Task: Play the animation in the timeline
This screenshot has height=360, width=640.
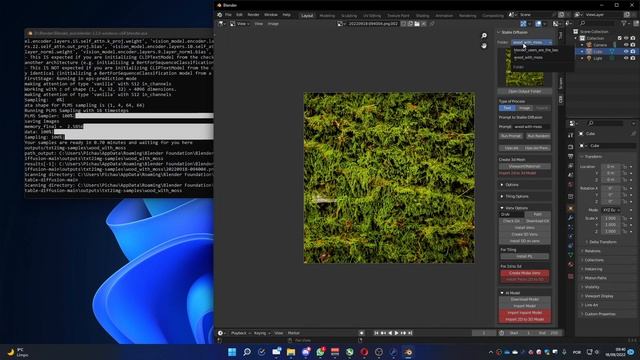Action: pyautogui.click(x=396, y=333)
